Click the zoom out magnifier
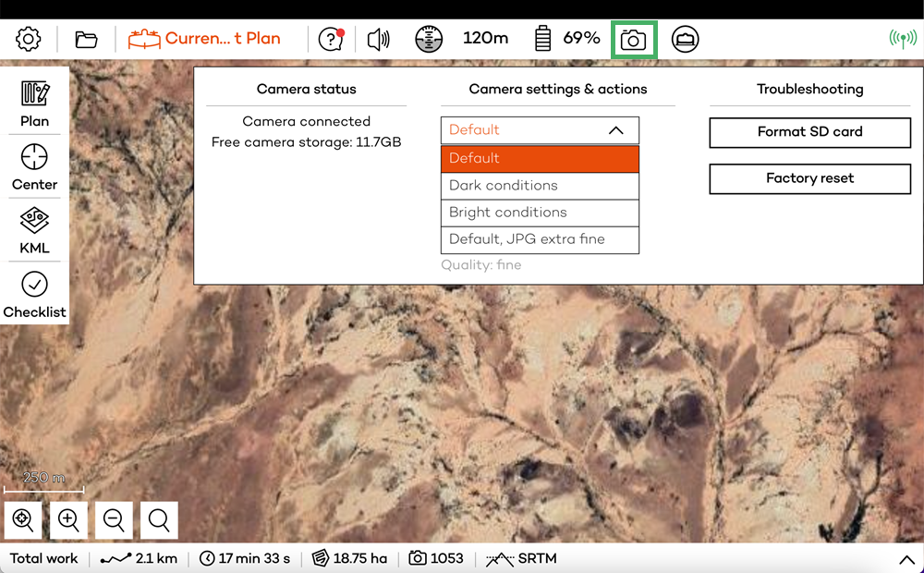Viewport: 924px width, 573px height. point(114,520)
